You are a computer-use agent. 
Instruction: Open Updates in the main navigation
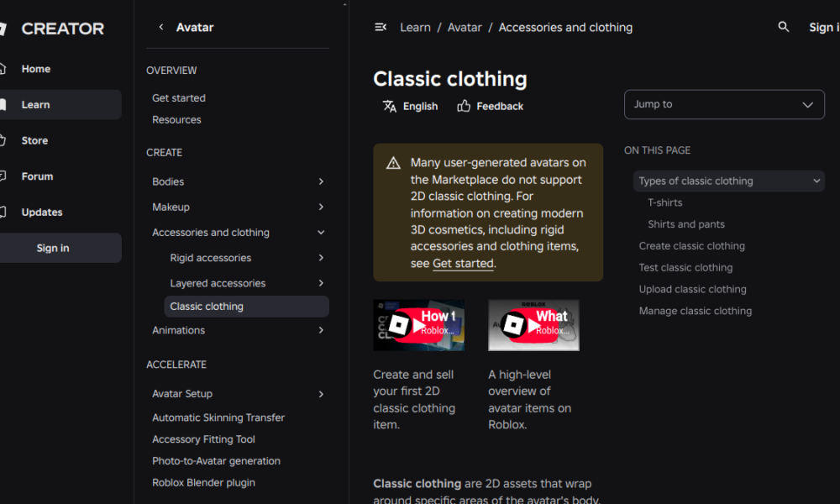tap(42, 212)
